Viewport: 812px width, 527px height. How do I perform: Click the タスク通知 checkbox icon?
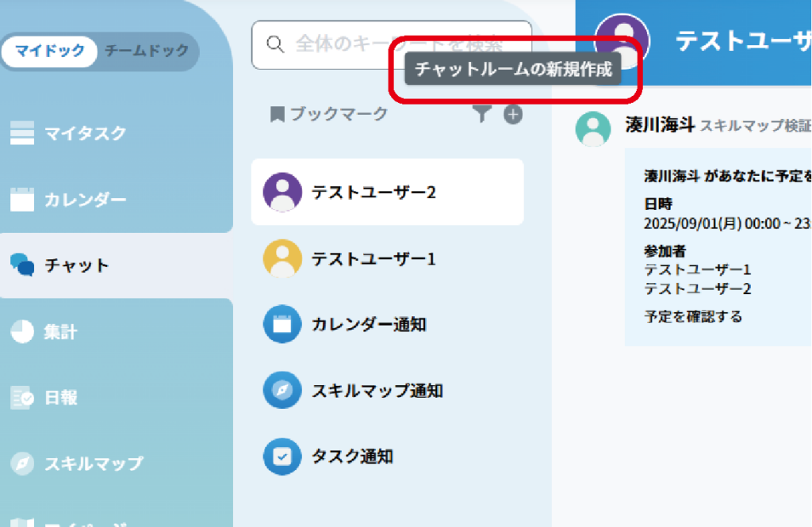(282, 456)
